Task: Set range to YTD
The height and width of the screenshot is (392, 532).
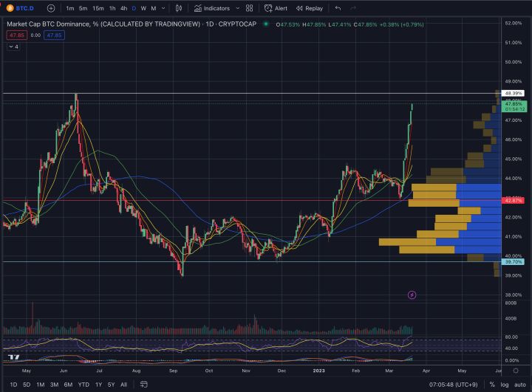Action: click(83, 385)
